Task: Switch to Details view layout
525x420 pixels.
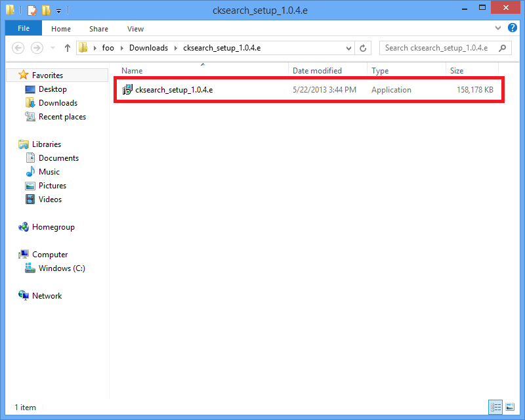Action: (495, 407)
